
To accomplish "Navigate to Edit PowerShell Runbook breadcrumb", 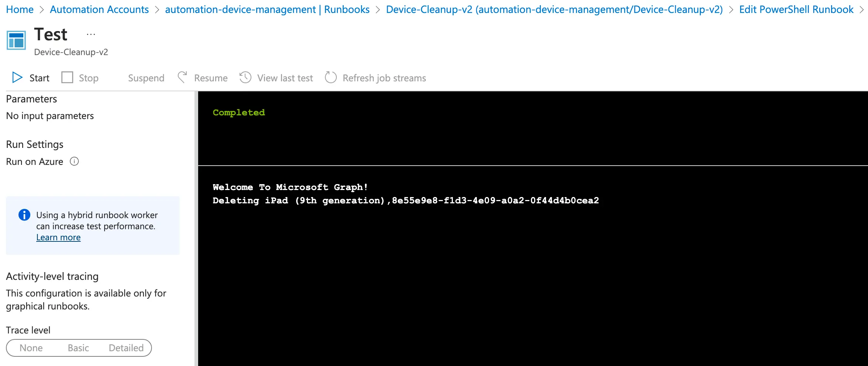I will click(796, 10).
